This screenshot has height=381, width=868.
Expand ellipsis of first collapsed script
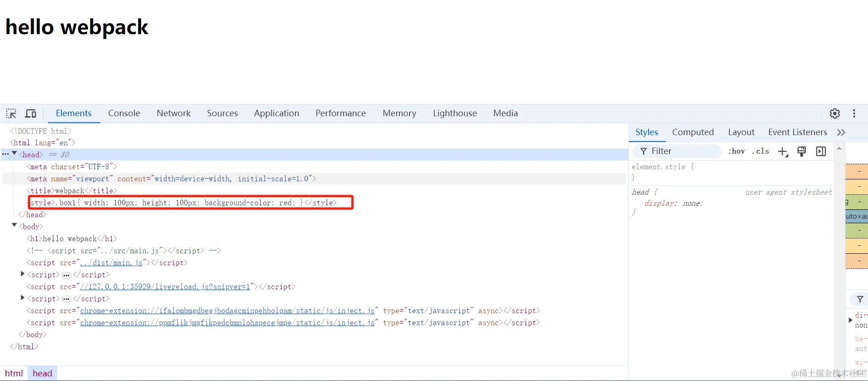[66, 275]
